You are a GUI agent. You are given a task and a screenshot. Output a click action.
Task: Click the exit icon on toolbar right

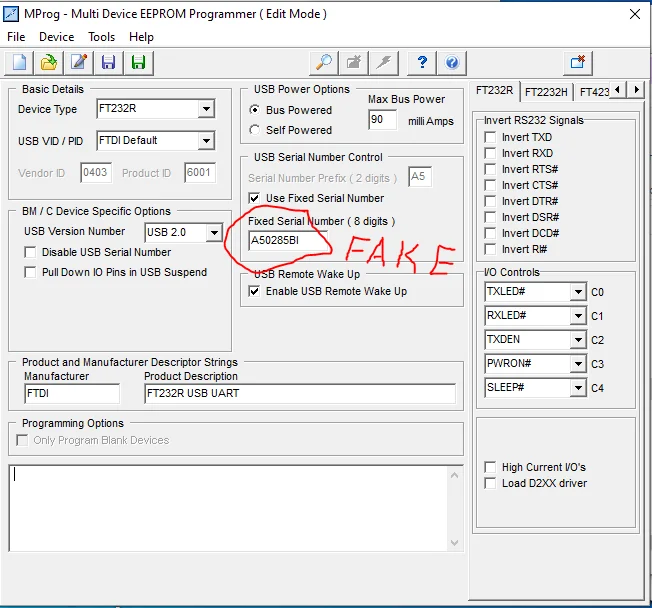click(578, 63)
